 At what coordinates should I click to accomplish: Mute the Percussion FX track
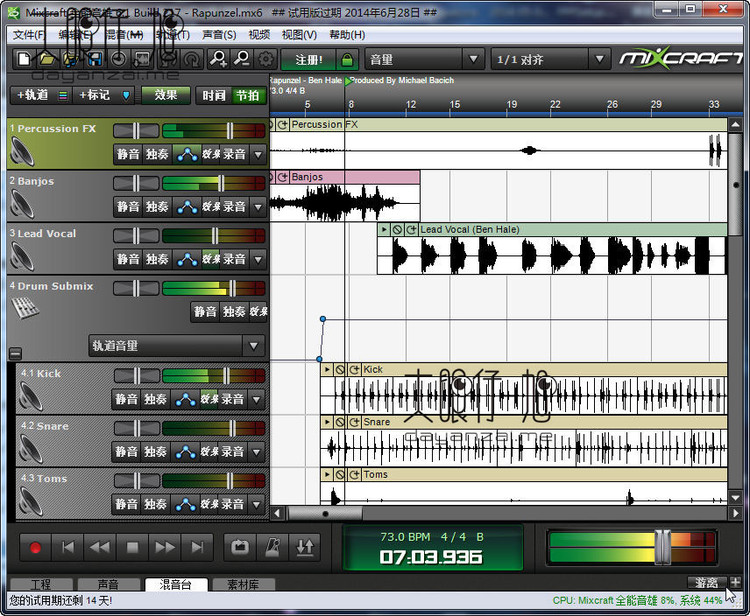coord(128,154)
